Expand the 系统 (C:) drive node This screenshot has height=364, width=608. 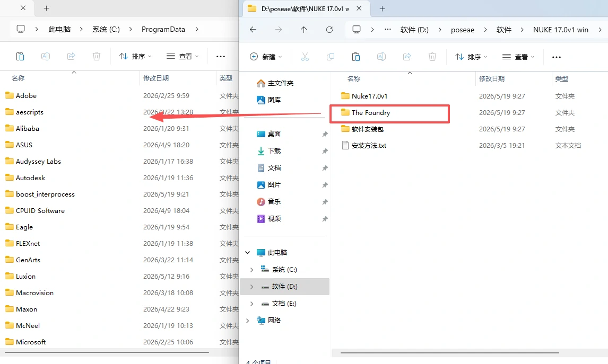[x=251, y=270]
